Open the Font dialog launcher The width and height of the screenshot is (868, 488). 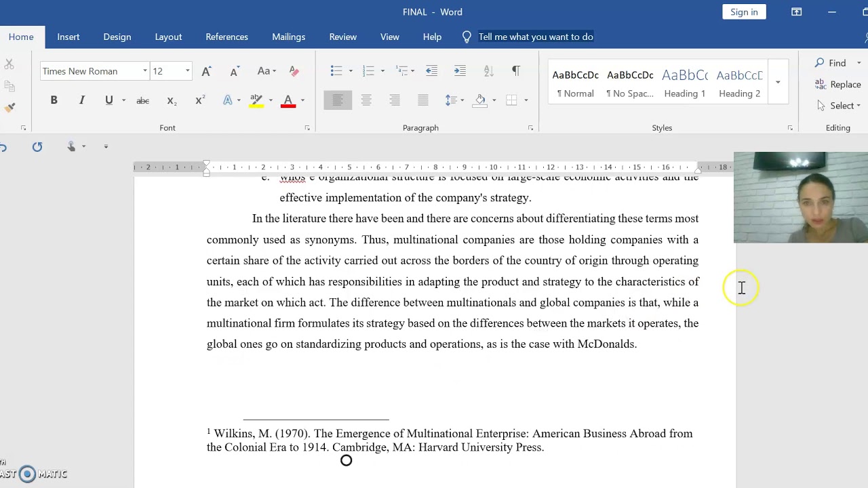[x=307, y=127]
